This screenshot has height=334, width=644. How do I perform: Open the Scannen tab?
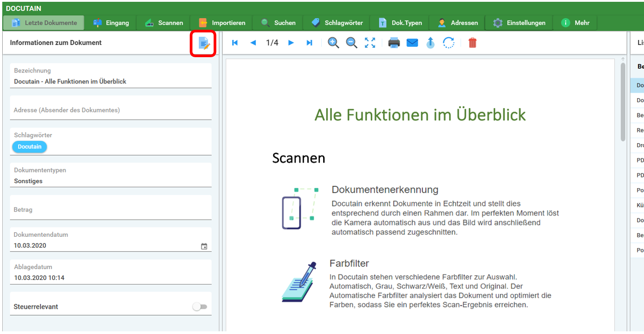[164, 23]
